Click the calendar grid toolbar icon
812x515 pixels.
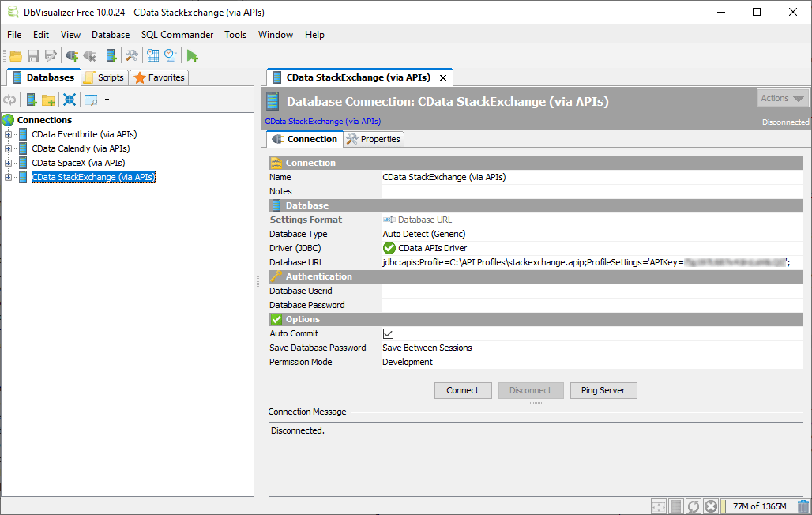click(152, 55)
